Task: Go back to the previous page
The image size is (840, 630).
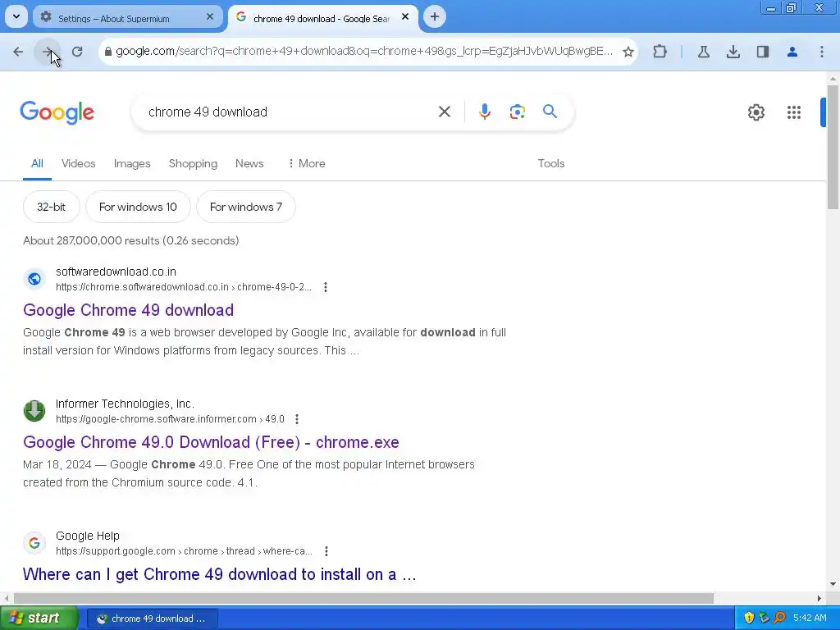Action: 18,52
